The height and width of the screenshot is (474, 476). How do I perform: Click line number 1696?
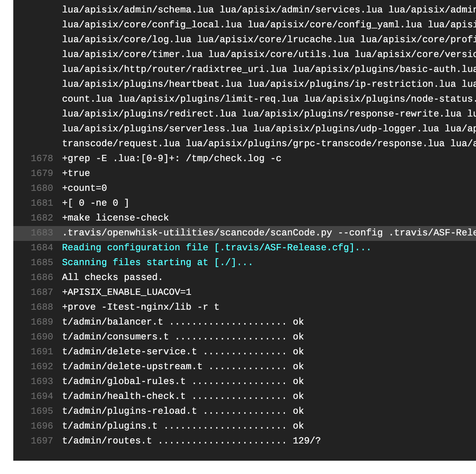tap(42, 426)
